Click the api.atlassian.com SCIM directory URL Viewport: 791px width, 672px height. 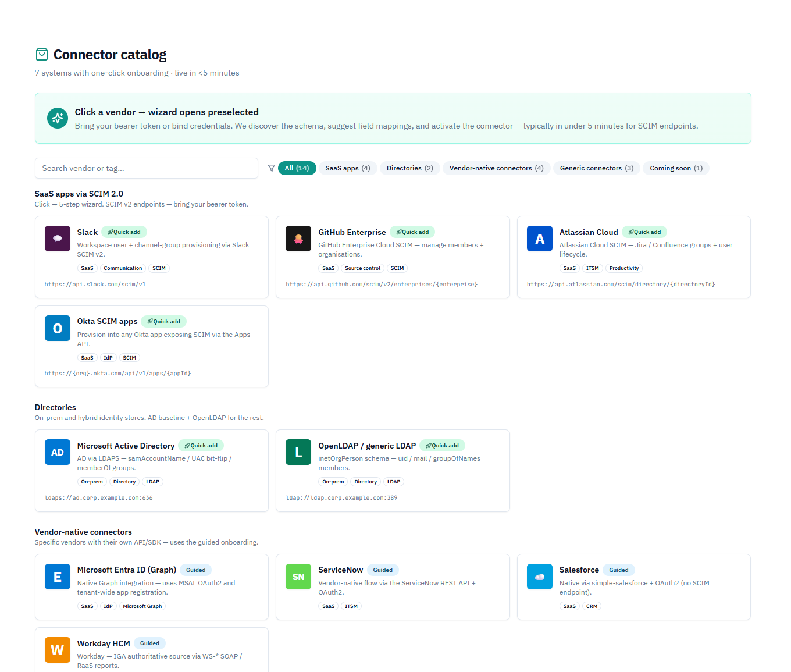click(x=621, y=285)
